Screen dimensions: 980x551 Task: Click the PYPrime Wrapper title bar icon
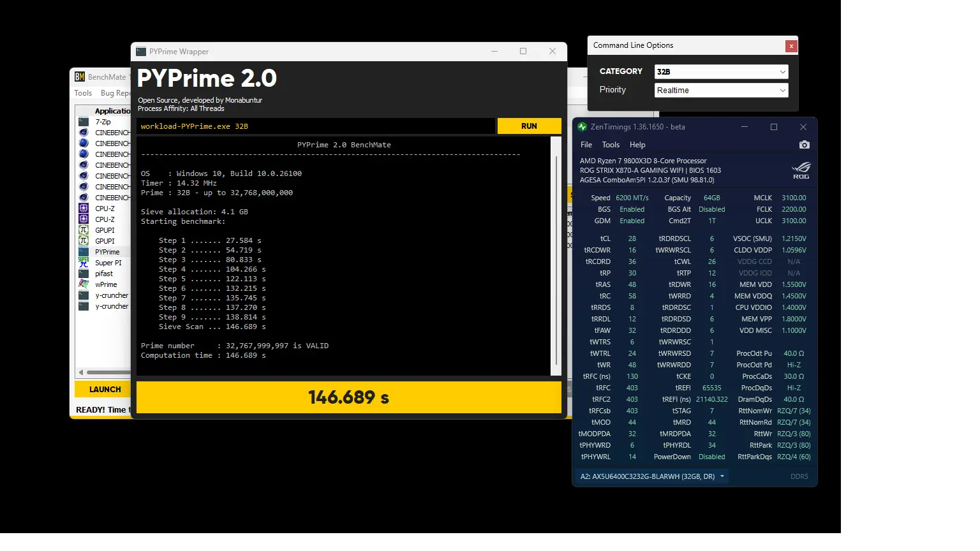[x=141, y=52]
